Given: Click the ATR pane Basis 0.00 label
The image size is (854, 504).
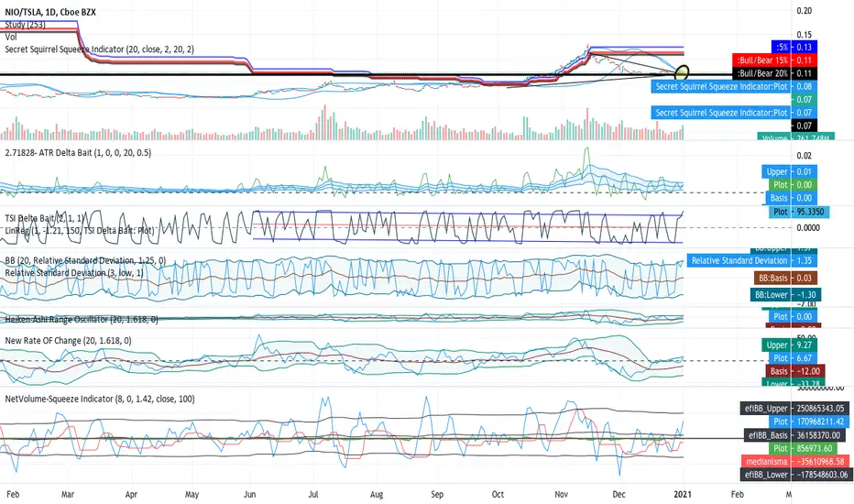Looking at the screenshot, I should tap(791, 198).
